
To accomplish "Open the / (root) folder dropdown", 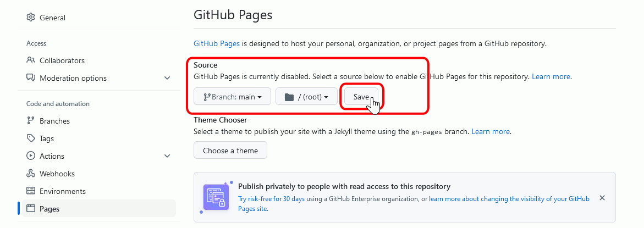I will point(306,97).
